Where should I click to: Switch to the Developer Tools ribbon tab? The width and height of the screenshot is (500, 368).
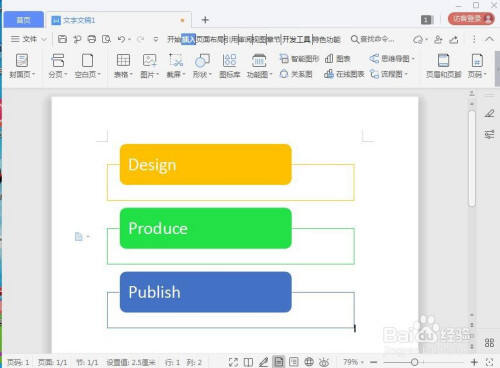point(296,39)
